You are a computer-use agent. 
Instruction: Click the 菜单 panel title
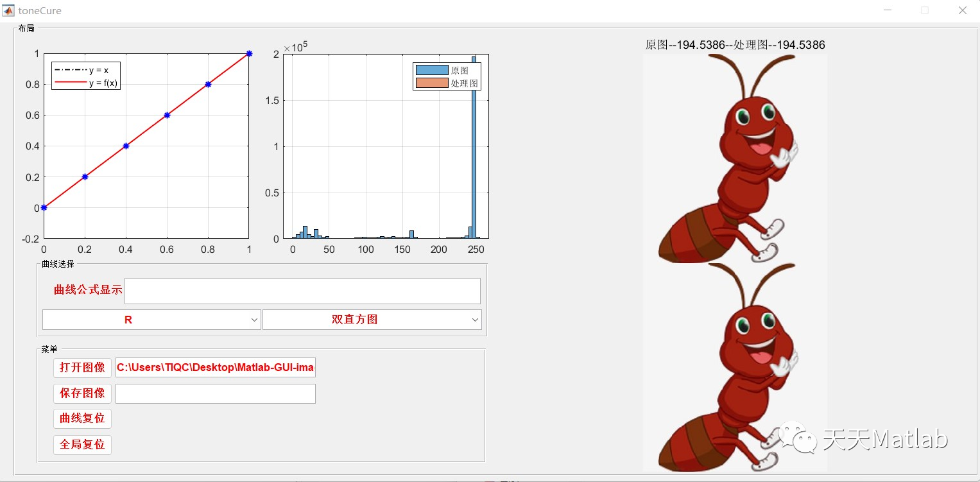49,349
